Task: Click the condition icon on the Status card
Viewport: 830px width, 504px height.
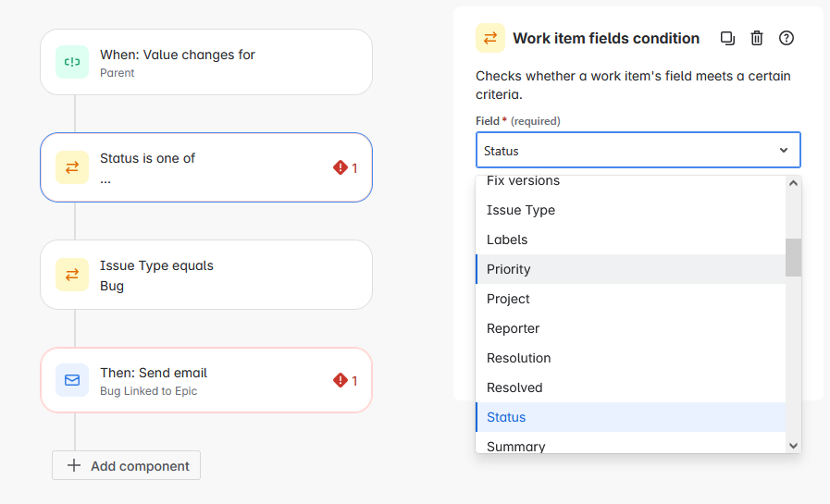Action: [x=72, y=167]
